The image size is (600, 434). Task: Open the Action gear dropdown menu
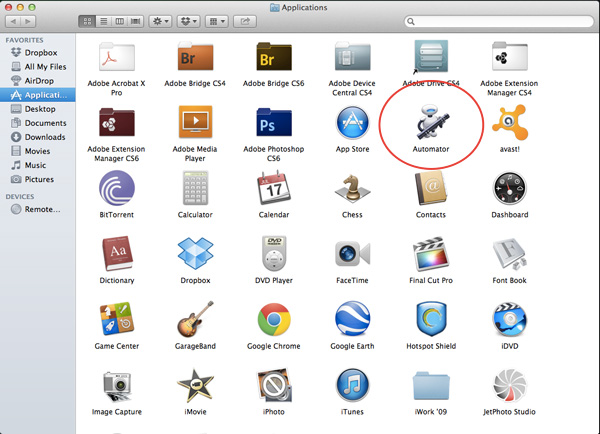coord(160,21)
